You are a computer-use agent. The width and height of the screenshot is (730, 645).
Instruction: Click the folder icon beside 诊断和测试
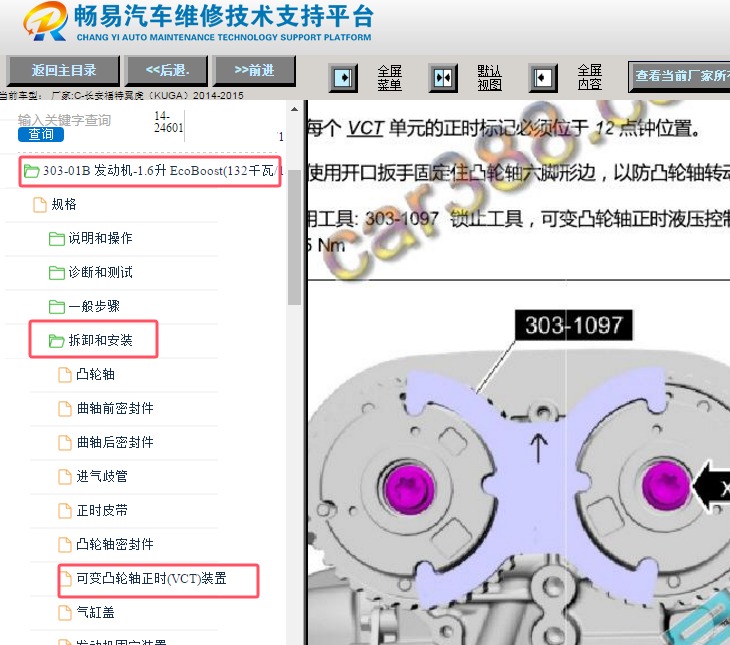pos(57,273)
